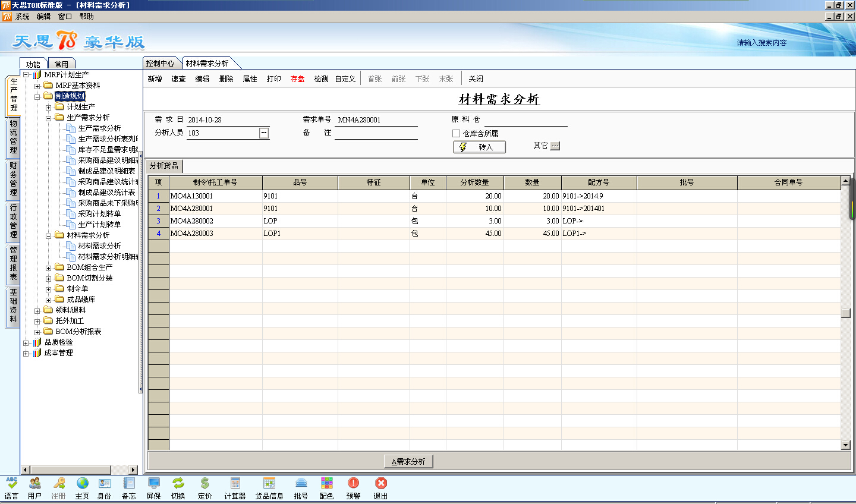The image size is (856, 504).
Task: Click the 备注 remarks input field
Action: point(376,133)
